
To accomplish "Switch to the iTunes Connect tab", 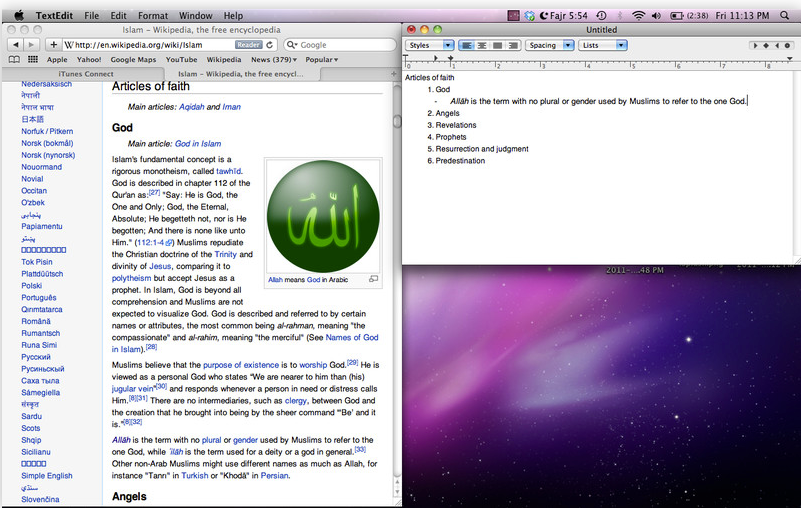I will [85, 74].
